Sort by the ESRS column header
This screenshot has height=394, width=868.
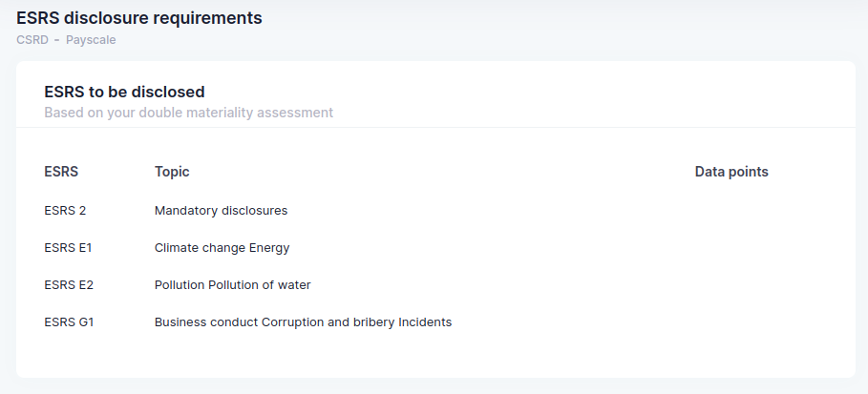click(61, 172)
